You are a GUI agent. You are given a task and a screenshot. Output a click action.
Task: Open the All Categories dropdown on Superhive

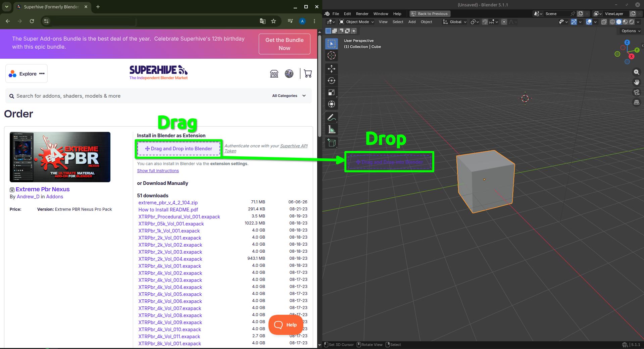(289, 96)
